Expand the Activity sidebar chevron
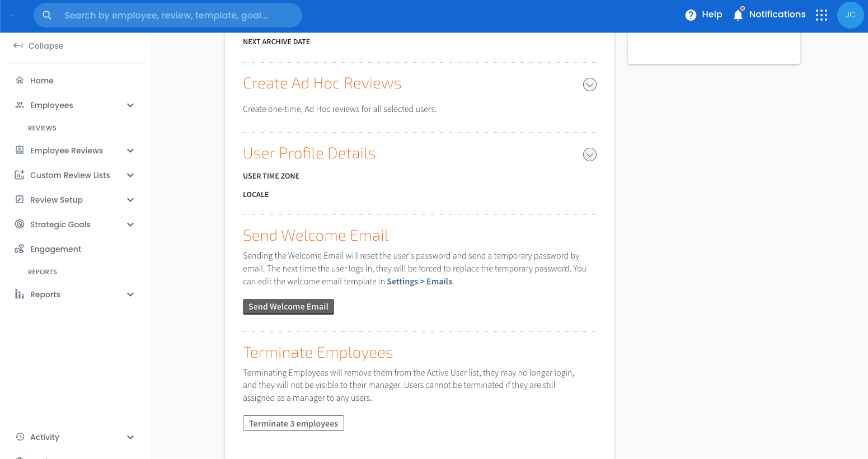This screenshot has height=459, width=868. [x=130, y=437]
